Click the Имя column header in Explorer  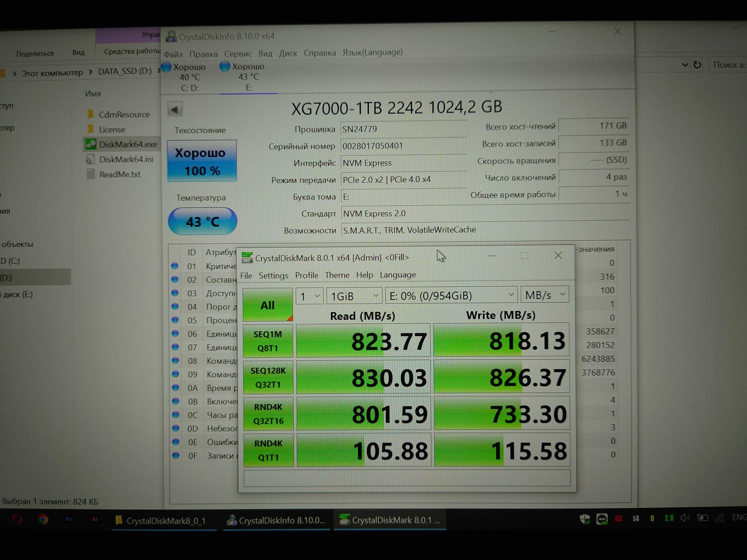(93, 94)
